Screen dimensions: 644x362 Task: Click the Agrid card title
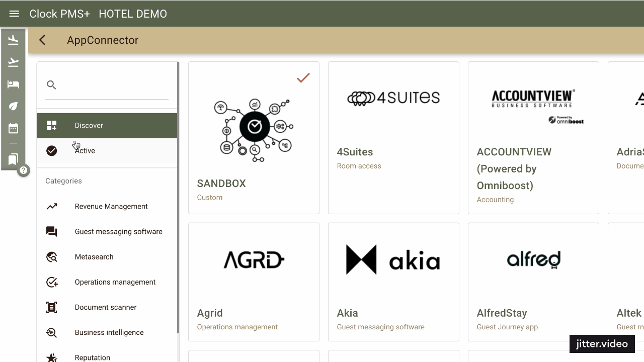point(210,313)
